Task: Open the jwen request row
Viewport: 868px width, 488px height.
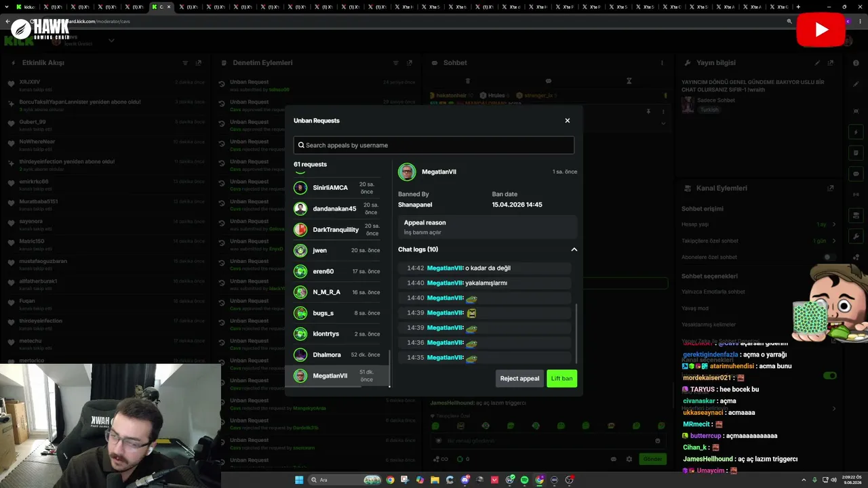Action: tap(337, 250)
